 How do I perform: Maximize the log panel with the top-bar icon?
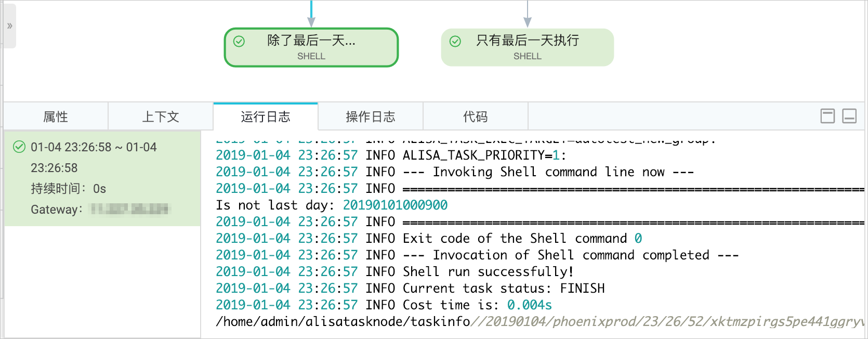click(827, 116)
